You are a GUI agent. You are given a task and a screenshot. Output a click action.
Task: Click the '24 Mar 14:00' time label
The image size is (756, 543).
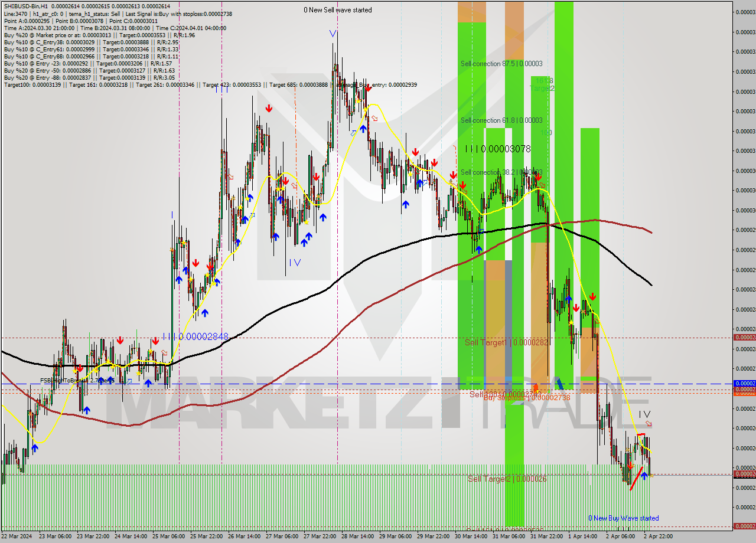pyautogui.click(x=132, y=537)
